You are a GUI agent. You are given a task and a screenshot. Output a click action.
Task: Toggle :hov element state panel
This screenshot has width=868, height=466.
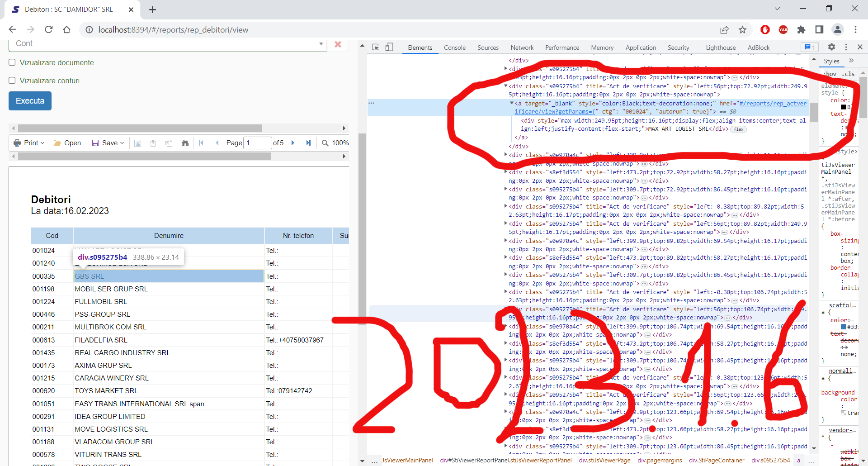[830, 74]
